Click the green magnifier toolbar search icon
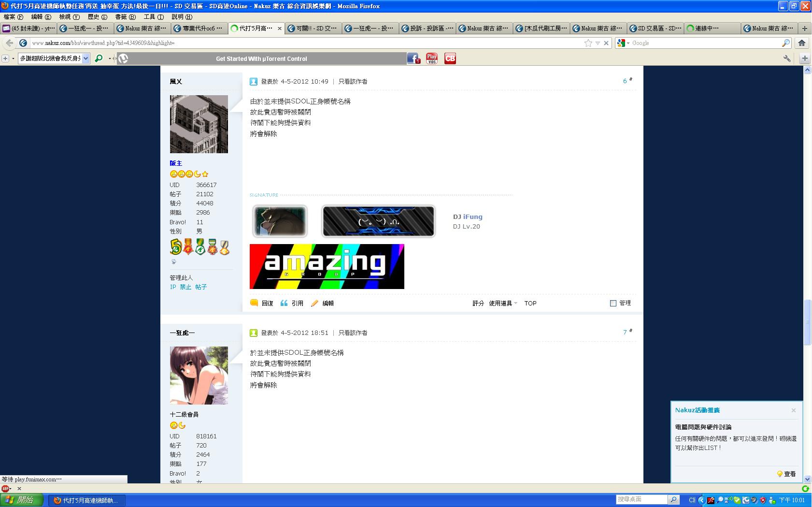 pos(99,58)
